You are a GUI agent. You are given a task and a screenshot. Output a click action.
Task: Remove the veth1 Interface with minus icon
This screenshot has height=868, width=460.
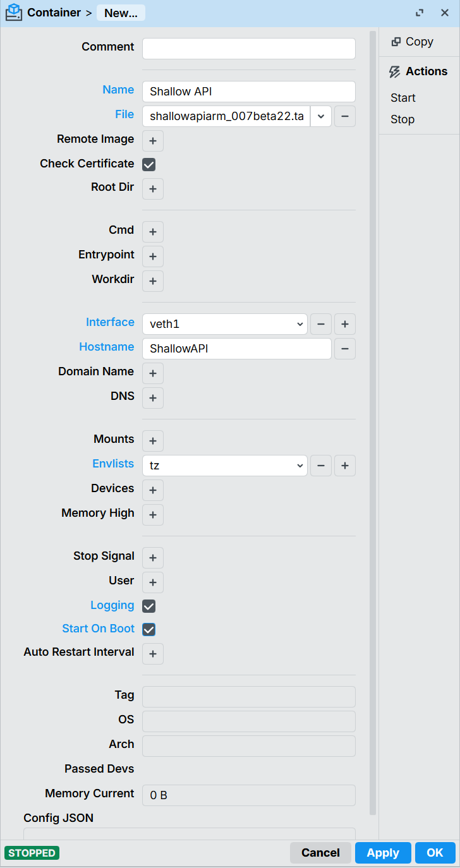pyautogui.click(x=321, y=324)
